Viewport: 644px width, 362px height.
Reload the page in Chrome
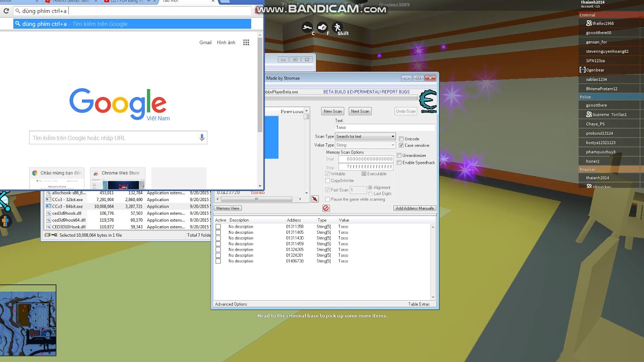coord(6,11)
